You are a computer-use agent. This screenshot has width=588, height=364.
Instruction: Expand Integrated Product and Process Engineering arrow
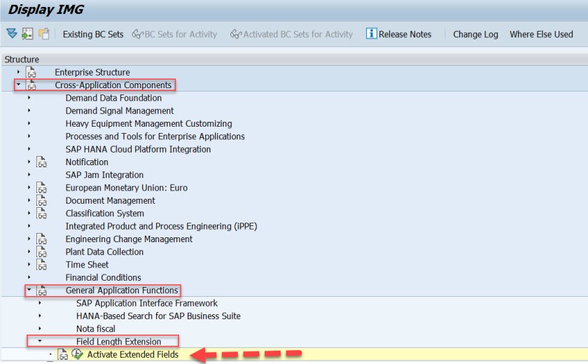pyautogui.click(x=29, y=225)
